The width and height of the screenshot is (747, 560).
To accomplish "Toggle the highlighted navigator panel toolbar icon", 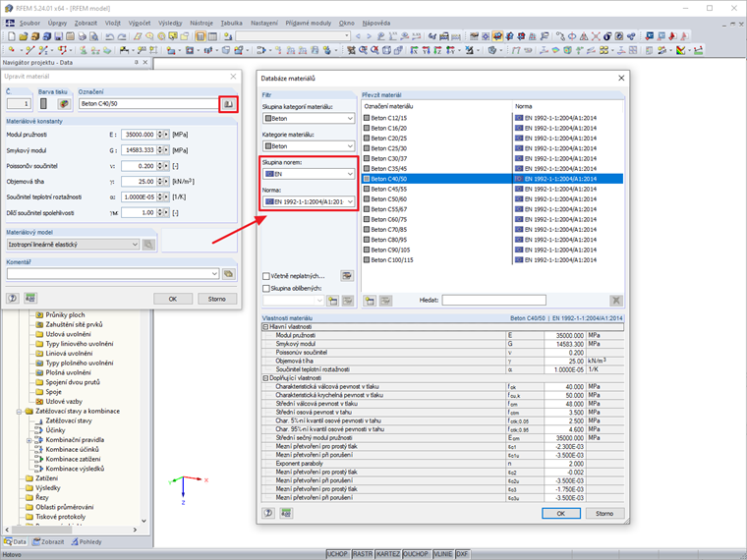I will tap(201, 36).
